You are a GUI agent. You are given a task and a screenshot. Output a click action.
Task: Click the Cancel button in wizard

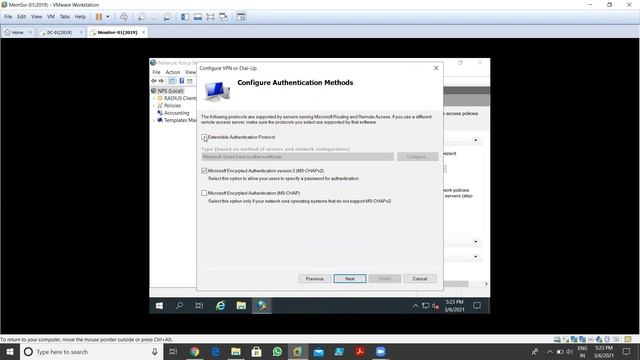[420, 278]
